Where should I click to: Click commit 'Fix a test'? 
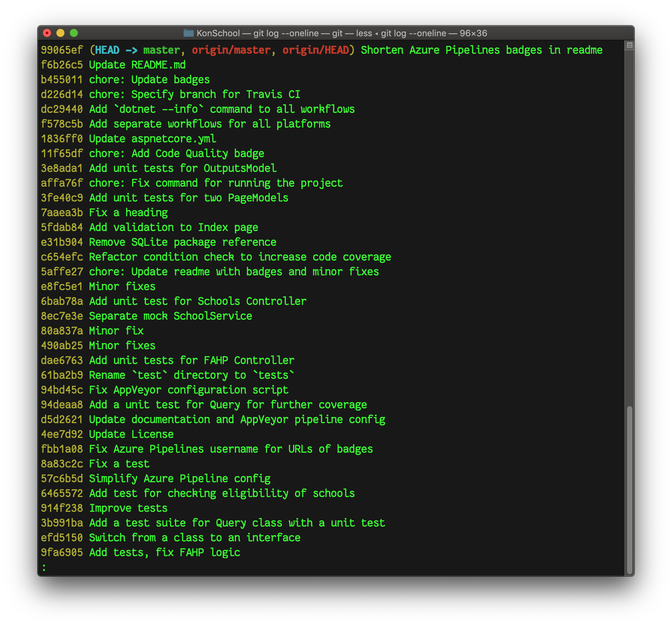coord(119,464)
